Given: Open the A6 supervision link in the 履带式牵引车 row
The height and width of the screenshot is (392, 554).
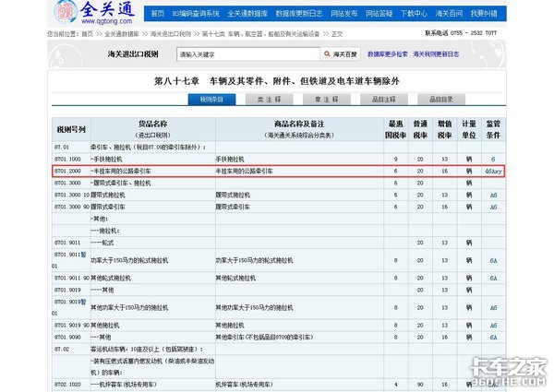Looking at the screenshot, I should click(494, 208).
